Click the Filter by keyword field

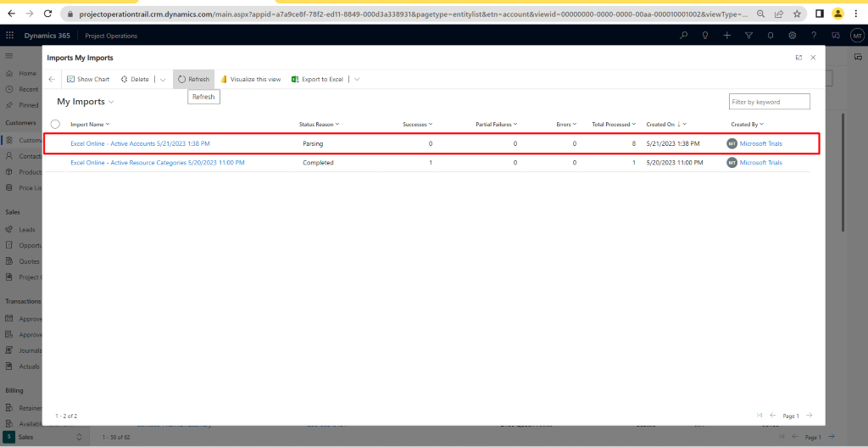pyautogui.click(x=769, y=102)
